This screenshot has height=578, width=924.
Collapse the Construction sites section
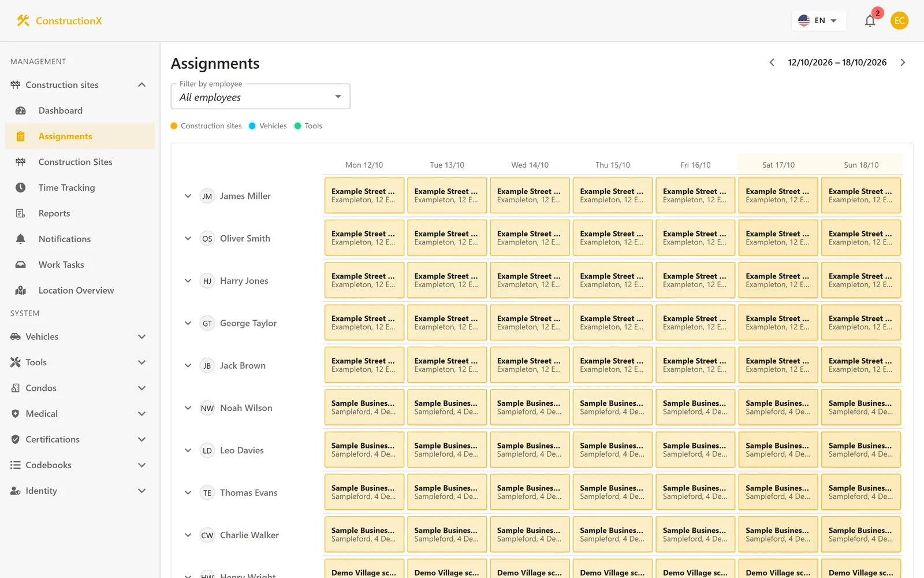tap(141, 85)
